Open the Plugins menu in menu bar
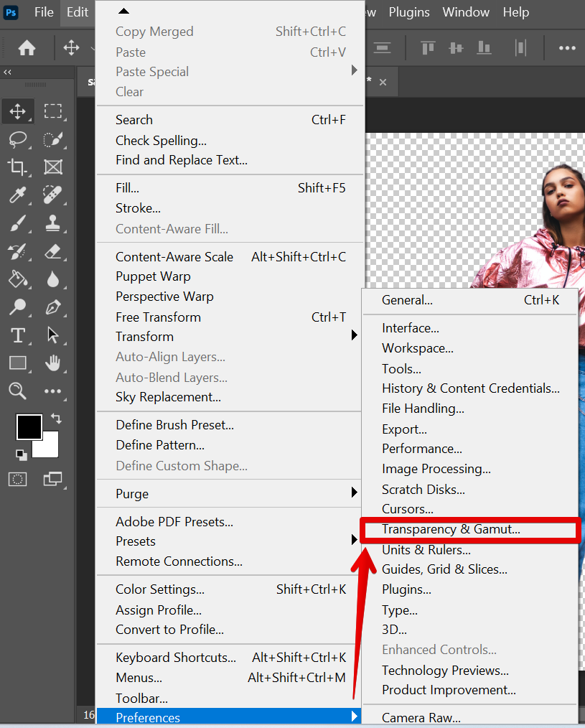 [x=409, y=12]
